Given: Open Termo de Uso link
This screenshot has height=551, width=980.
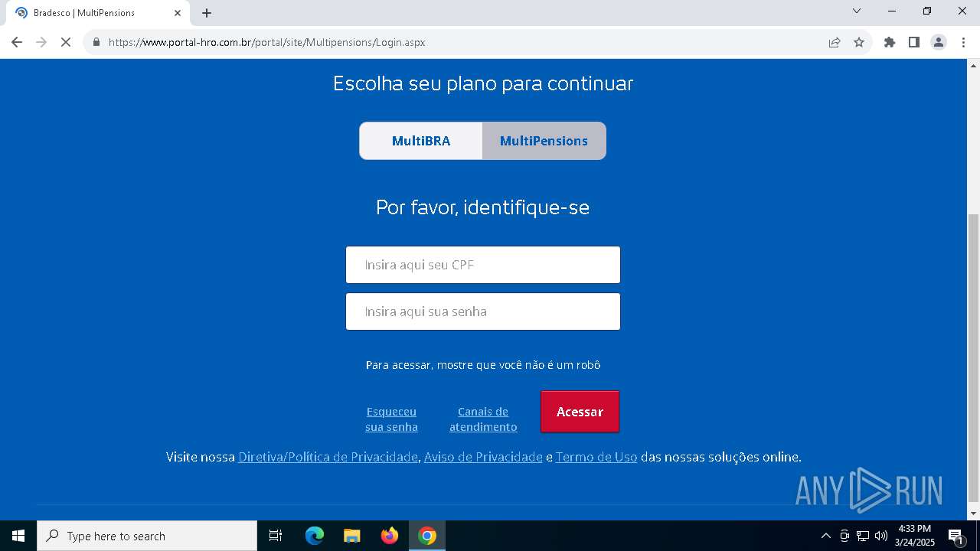Looking at the screenshot, I should [x=596, y=457].
